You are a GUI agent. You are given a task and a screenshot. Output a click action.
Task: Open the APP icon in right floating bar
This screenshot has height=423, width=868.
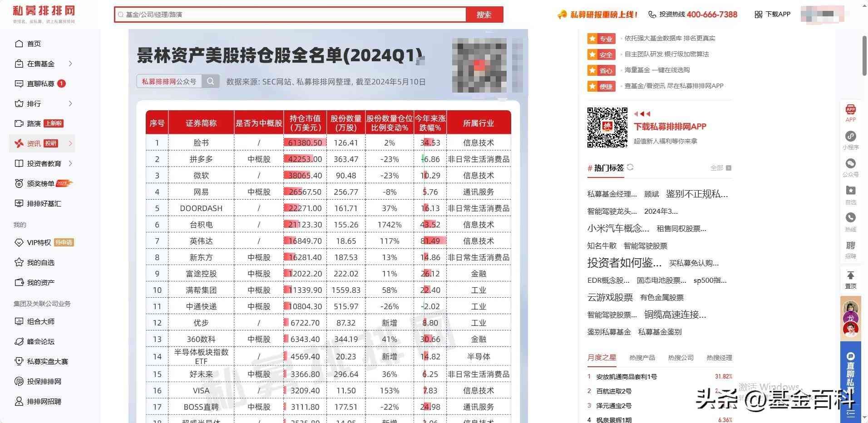850,109
